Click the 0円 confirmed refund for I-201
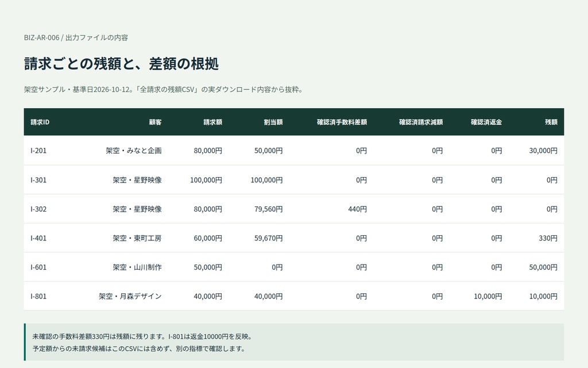The height and width of the screenshot is (368, 588). click(x=497, y=151)
